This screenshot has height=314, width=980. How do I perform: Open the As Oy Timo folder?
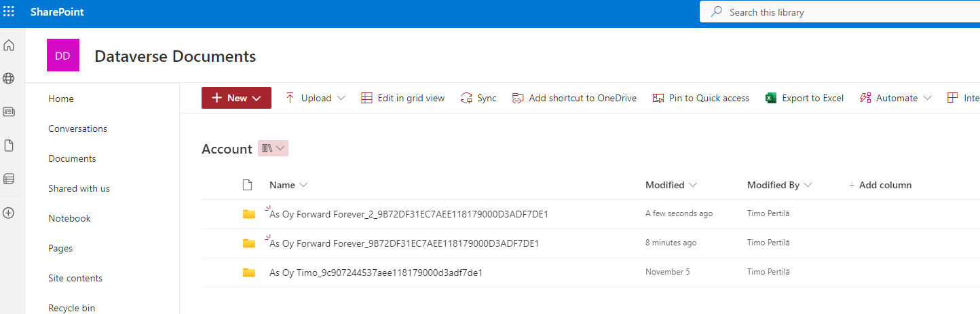tap(375, 273)
